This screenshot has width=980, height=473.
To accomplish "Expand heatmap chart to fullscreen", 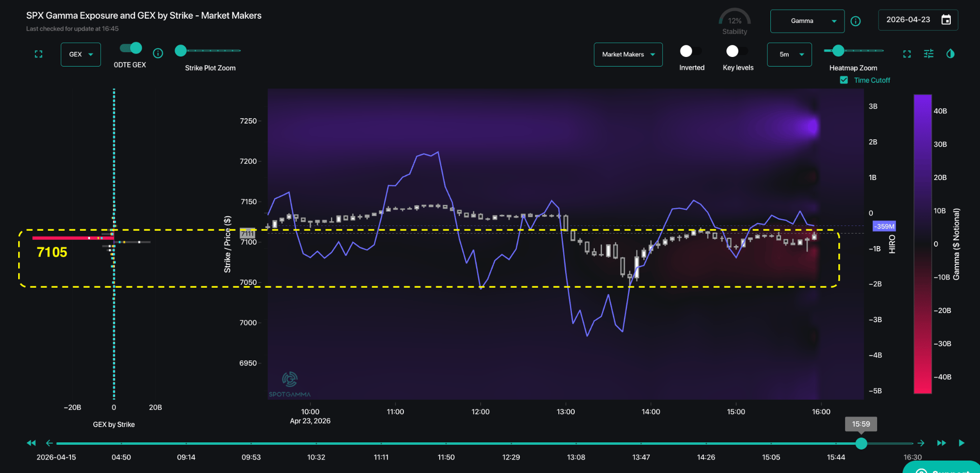I will pos(907,54).
